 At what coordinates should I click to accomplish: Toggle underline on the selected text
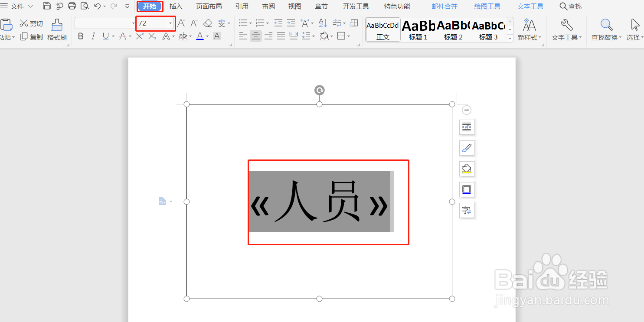pos(105,36)
